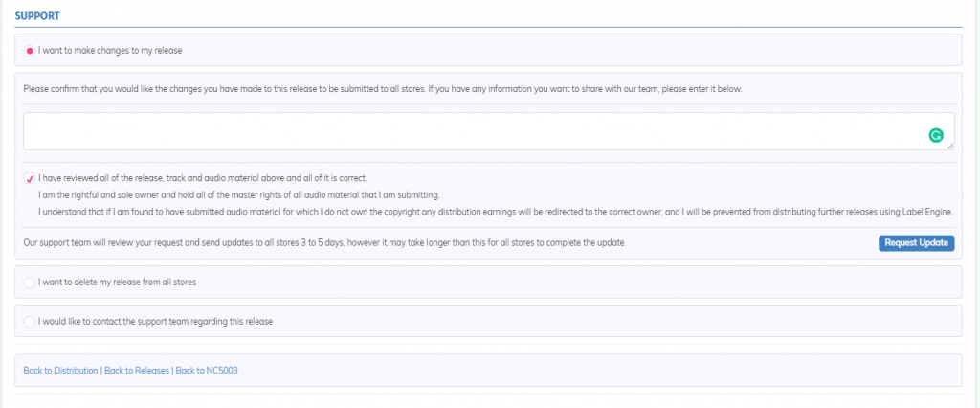Click the Request Update button

coord(916,243)
